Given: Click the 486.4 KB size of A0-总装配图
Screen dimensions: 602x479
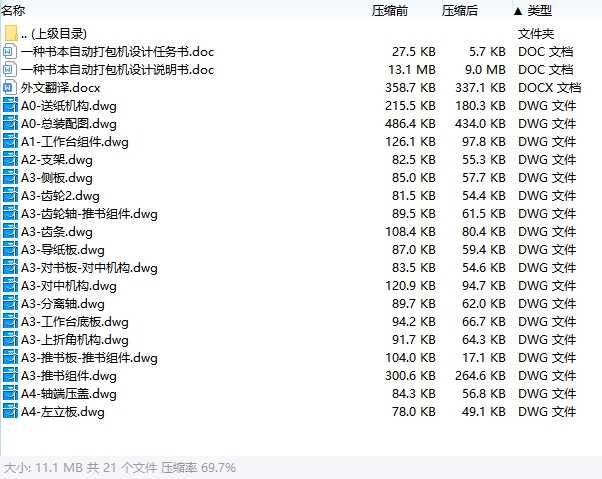Looking at the screenshot, I should (410, 124).
